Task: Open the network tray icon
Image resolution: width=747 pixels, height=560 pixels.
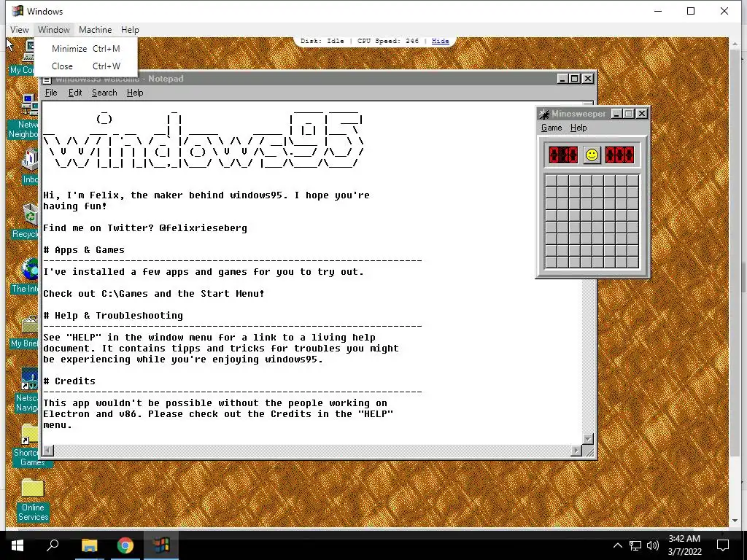Action: [635, 545]
